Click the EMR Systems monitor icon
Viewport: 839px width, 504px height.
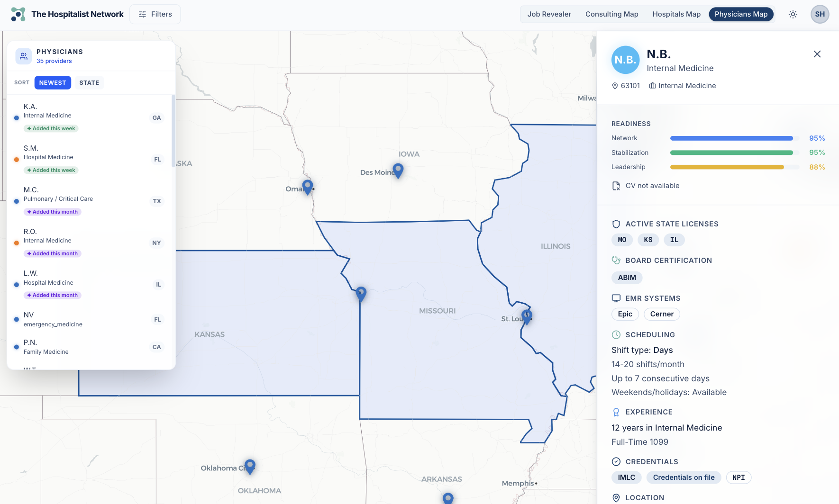click(616, 298)
